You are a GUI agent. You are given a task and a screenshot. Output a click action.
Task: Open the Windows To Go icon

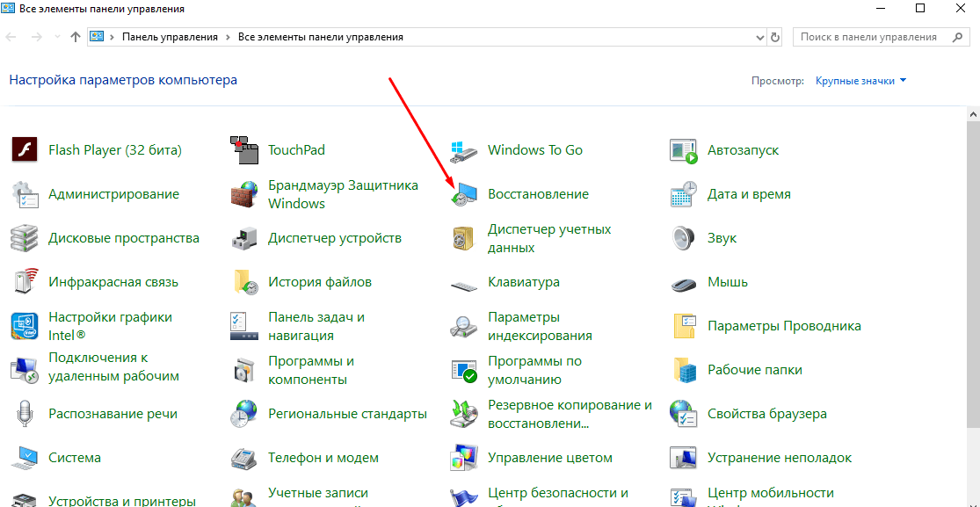click(464, 150)
